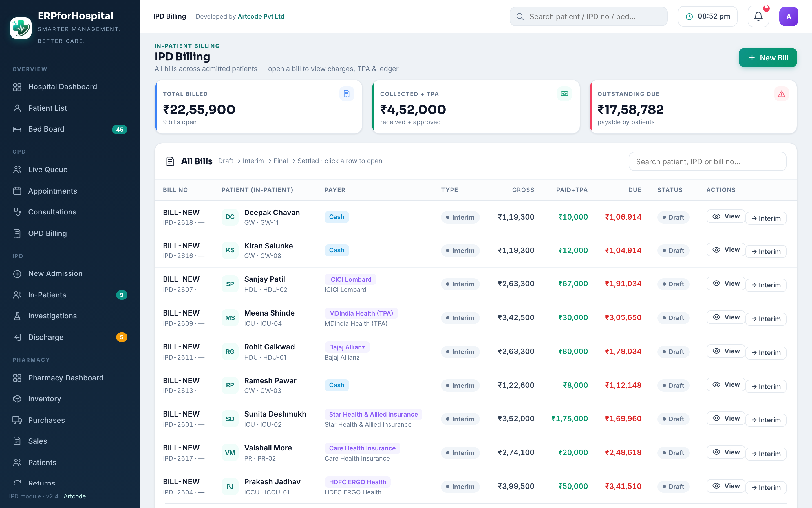Open the Live Queue page
The image size is (812, 508).
[x=70, y=170]
